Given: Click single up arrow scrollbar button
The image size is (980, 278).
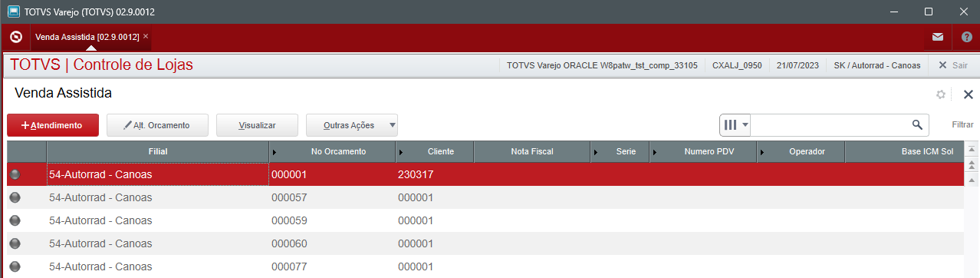Looking at the screenshot, I should pos(972,180).
